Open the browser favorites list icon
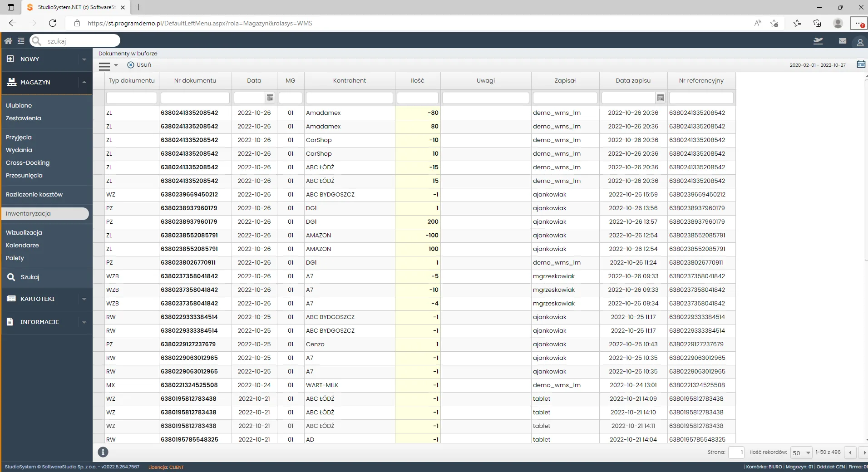868x472 pixels. click(x=797, y=23)
